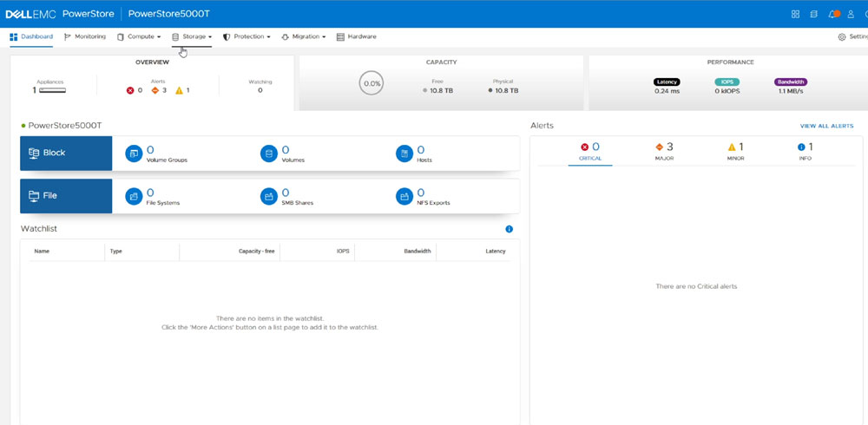Open the Volumes count link
Image resolution: width=868 pixels, height=425 pixels.
click(285, 150)
